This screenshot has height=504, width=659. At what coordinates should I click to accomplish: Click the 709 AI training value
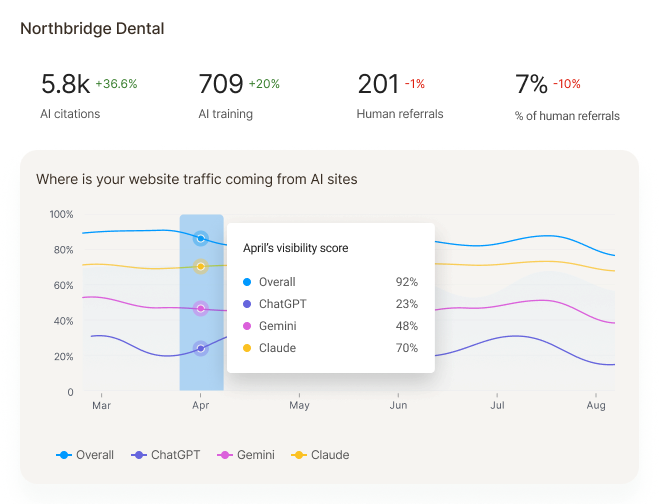(221, 84)
